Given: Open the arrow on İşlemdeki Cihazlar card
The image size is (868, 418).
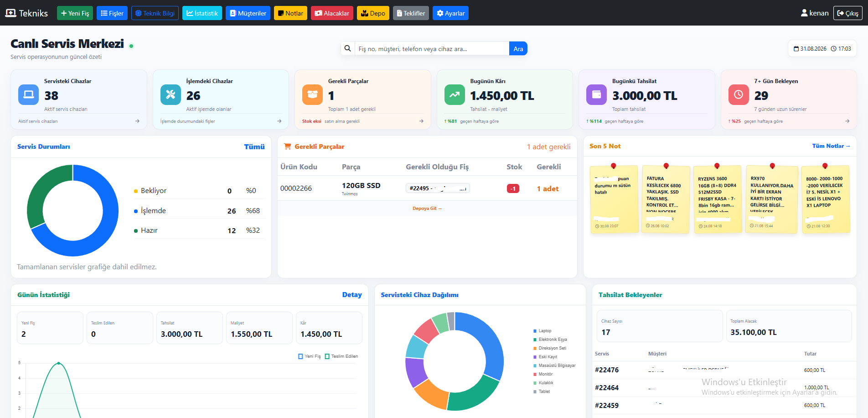Looking at the screenshot, I should [x=279, y=121].
